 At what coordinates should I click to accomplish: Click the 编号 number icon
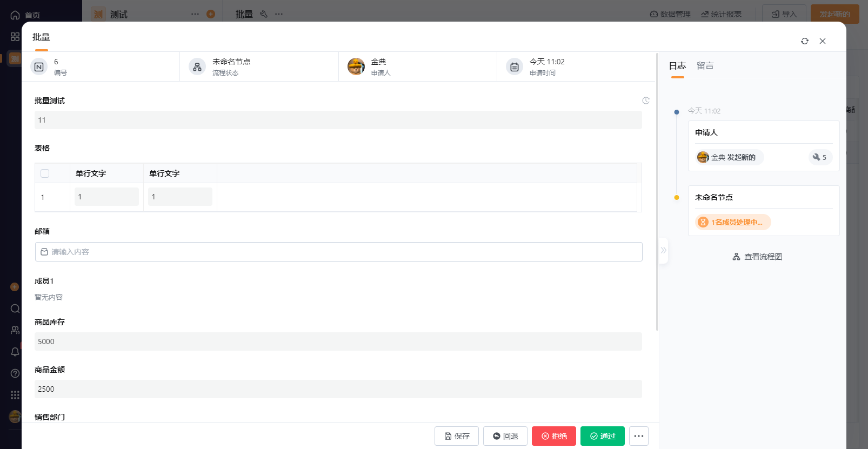coord(39,67)
